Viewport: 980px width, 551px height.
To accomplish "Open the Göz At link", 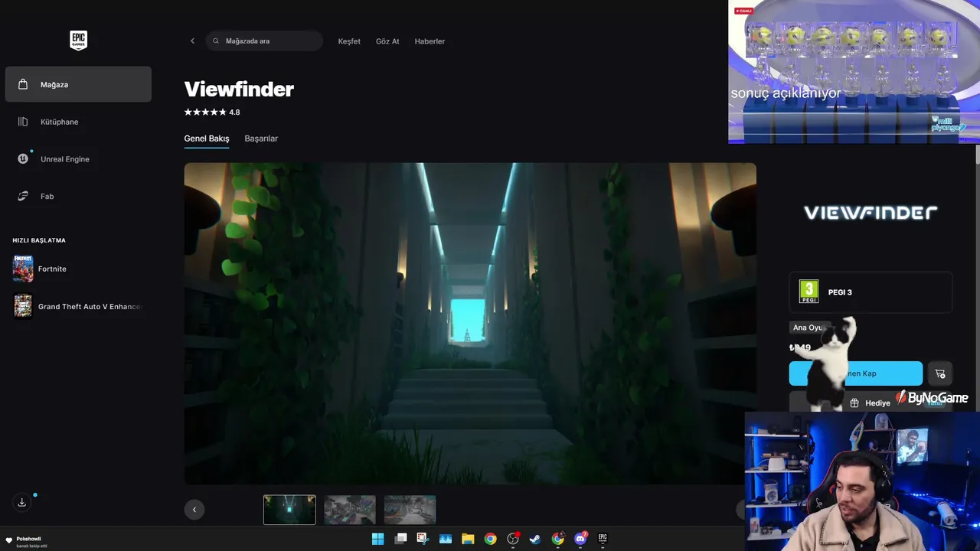I will tap(387, 41).
